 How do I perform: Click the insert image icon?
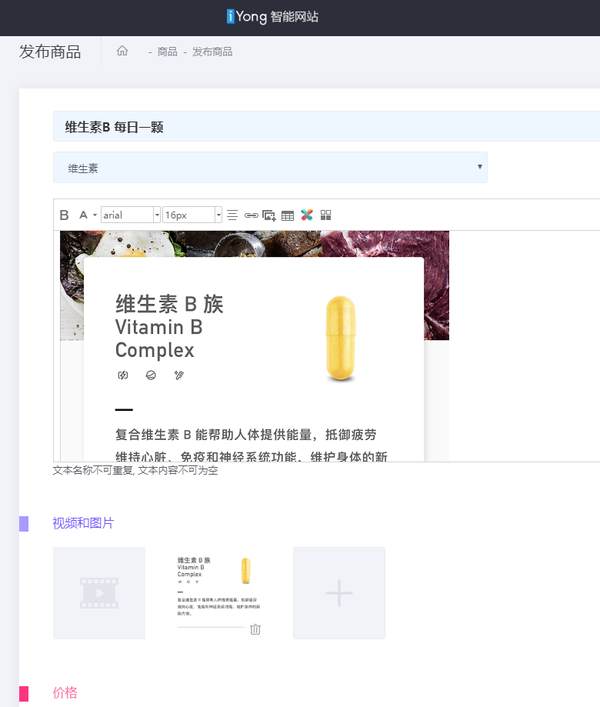pyautogui.click(x=269, y=216)
